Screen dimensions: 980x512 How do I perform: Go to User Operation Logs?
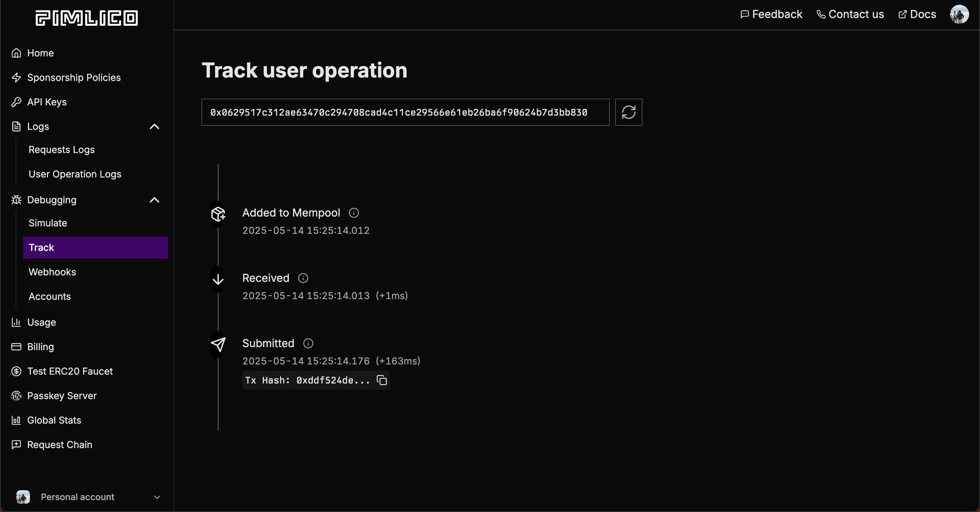[x=75, y=174]
